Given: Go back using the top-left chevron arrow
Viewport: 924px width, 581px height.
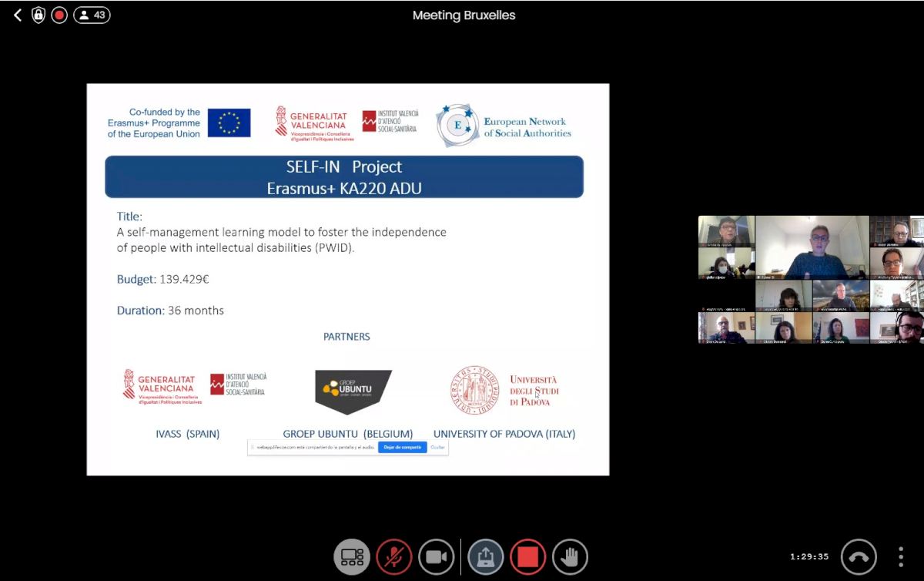Looking at the screenshot, I should 18,15.
